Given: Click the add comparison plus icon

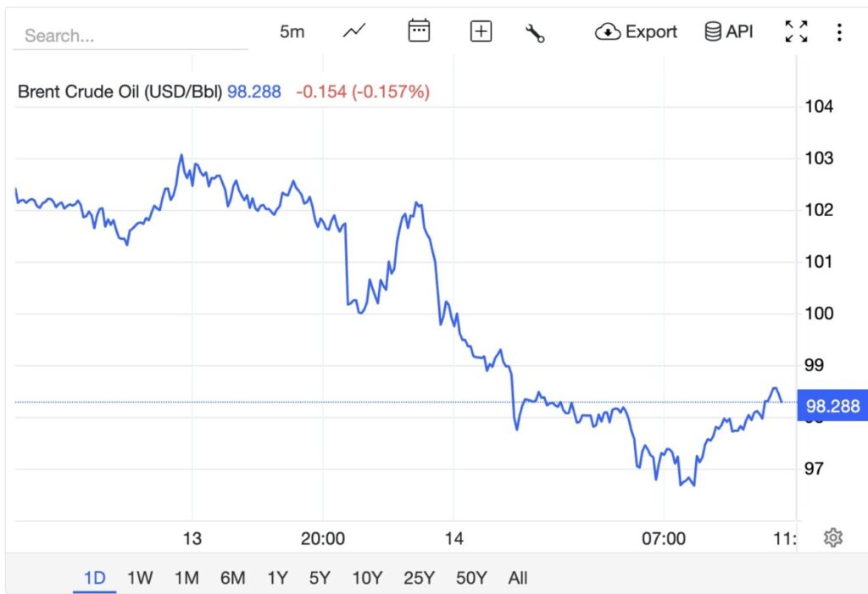Looking at the screenshot, I should point(481,32).
